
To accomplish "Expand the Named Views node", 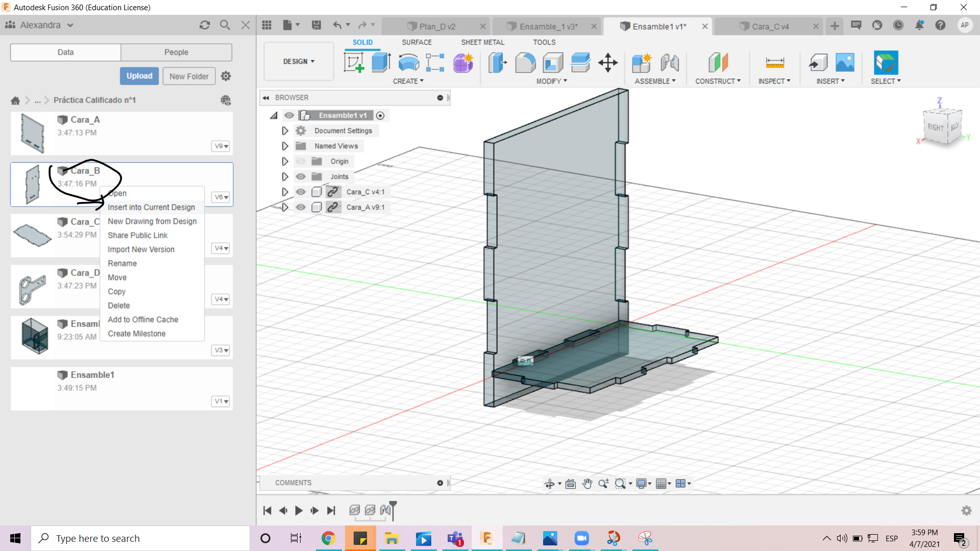I will click(284, 146).
